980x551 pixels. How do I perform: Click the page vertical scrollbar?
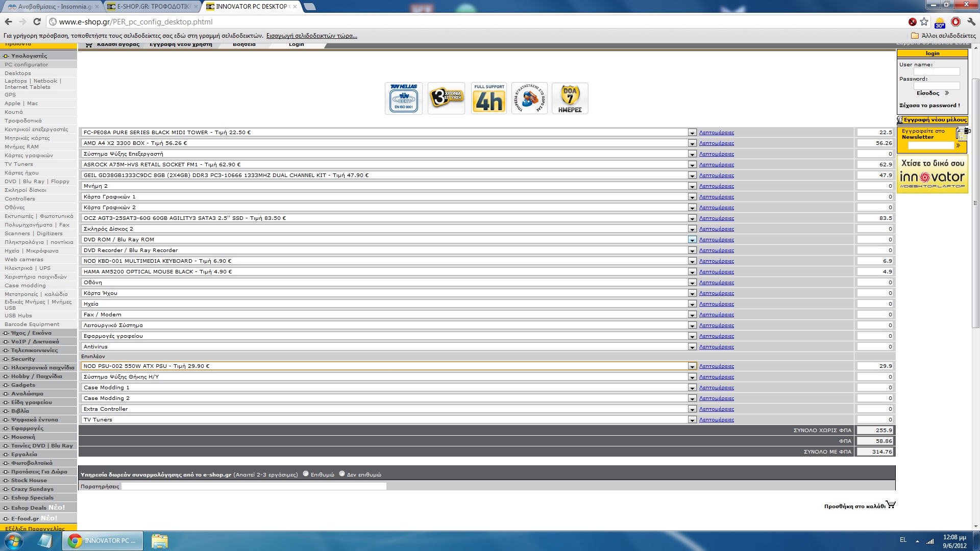[x=975, y=204]
